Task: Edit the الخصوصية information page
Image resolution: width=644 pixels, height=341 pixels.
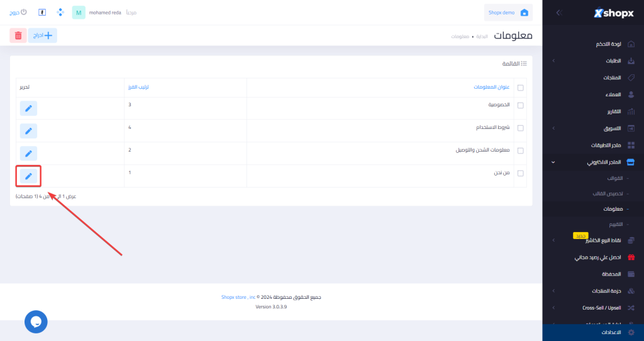Action: tap(28, 108)
